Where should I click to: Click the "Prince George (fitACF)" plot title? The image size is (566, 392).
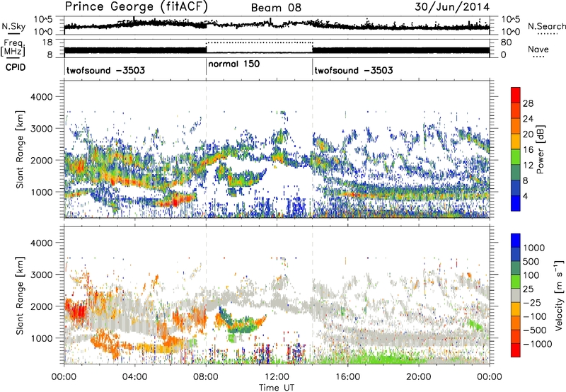[x=136, y=7]
